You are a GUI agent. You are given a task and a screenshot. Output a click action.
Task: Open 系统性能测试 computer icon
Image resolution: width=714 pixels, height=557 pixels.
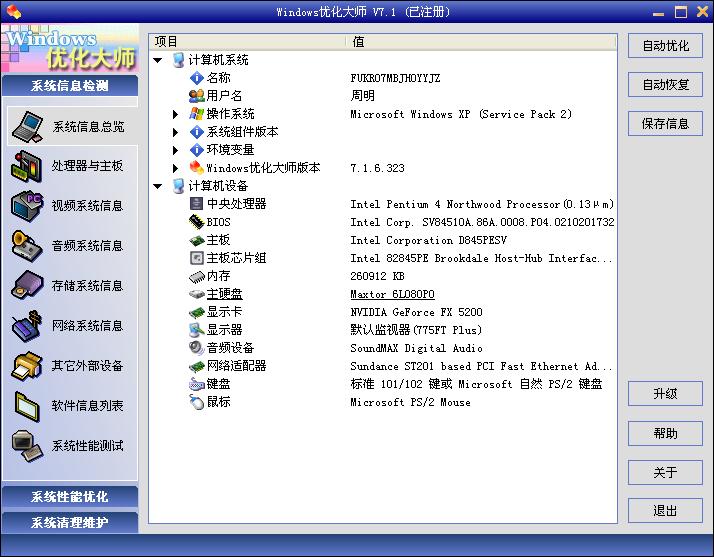[27, 445]
